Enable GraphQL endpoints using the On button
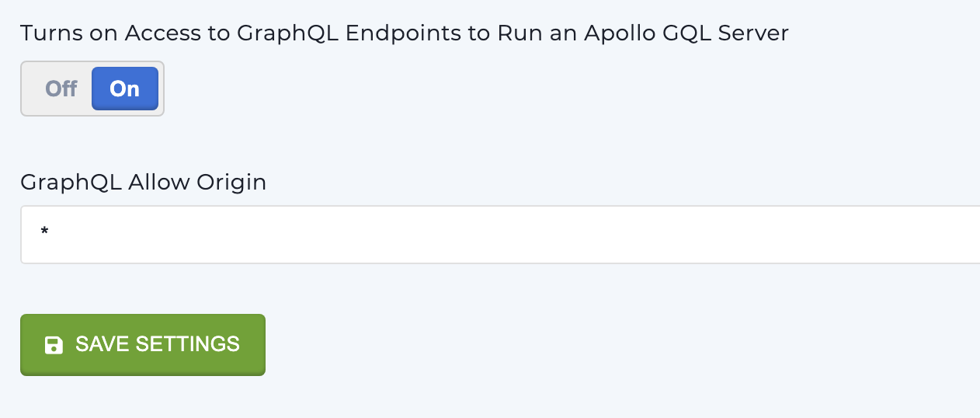The height and width of the screenshot is (418, 980). point(125,89)
